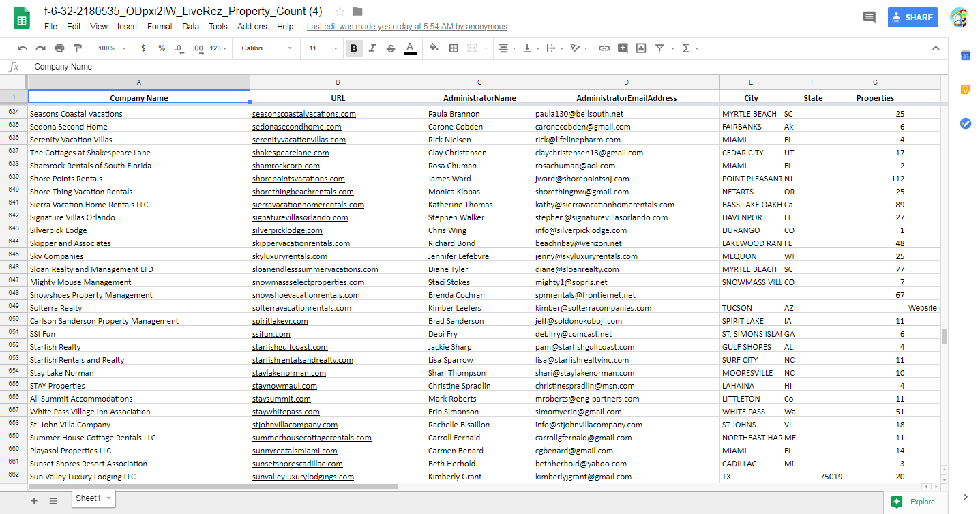Open vertical align options
Viewport: 980px width, 514px height.
tap(530, 48)
